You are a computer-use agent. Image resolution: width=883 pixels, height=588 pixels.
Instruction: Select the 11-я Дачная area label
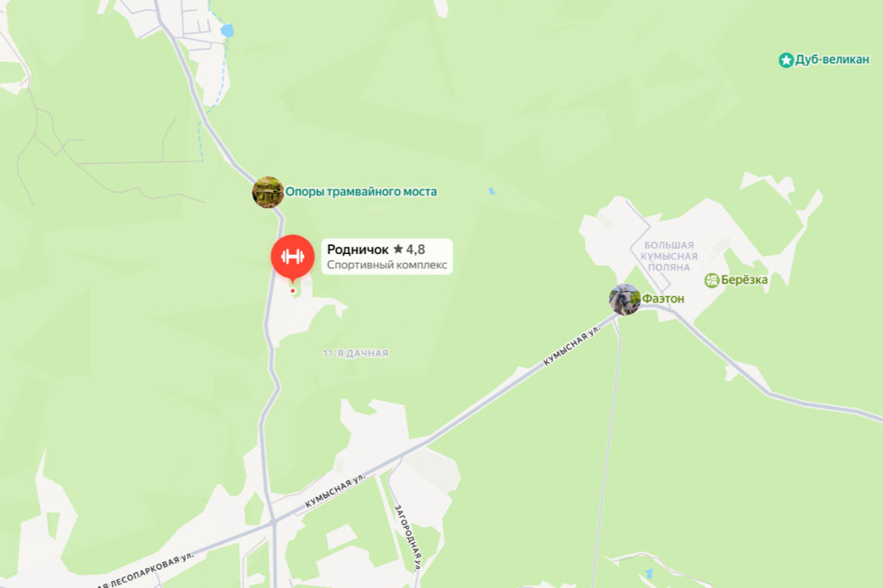pos(355,353)
